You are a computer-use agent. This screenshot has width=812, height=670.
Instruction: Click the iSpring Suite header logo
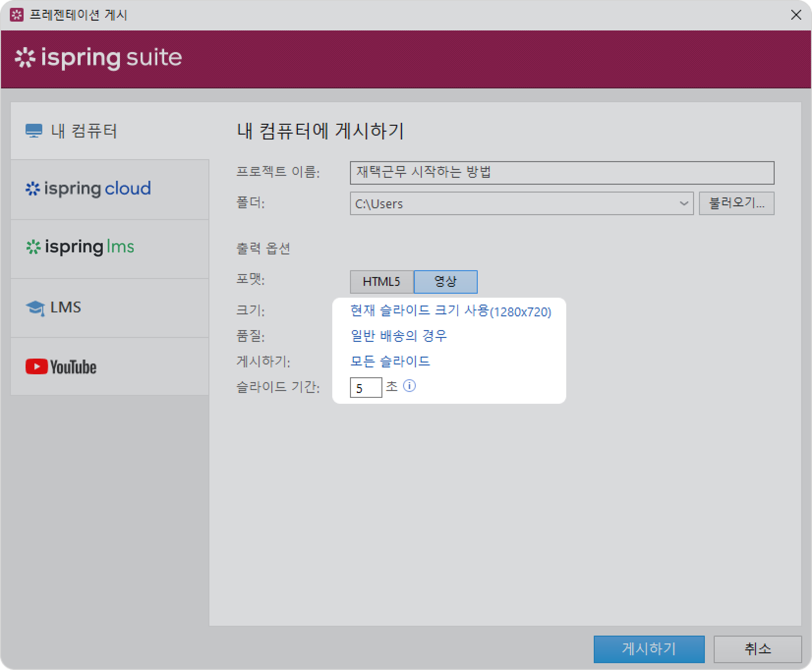point(98,58)
